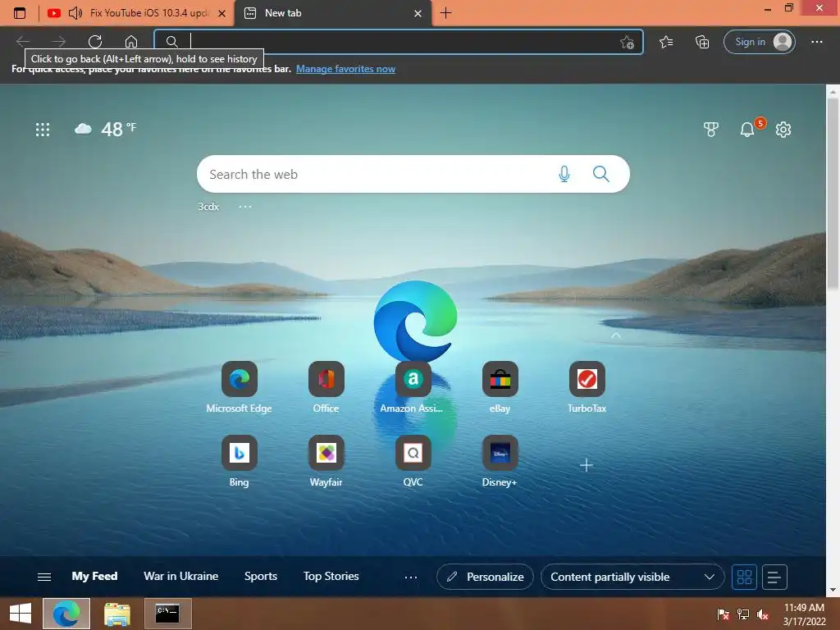Open the 48°F weather widget

point(106,129)
